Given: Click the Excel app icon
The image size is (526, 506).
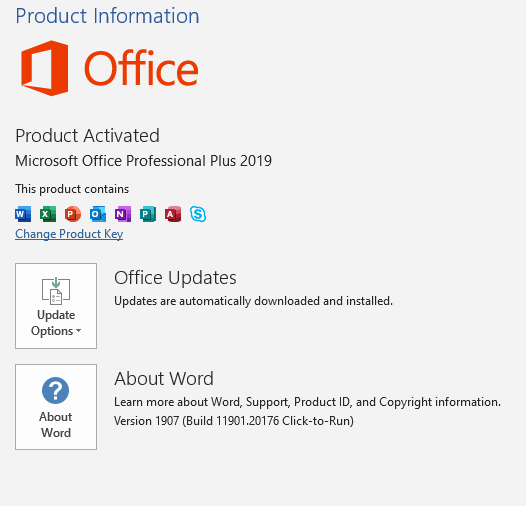Looking at the screenshot, I should point(48,214).
